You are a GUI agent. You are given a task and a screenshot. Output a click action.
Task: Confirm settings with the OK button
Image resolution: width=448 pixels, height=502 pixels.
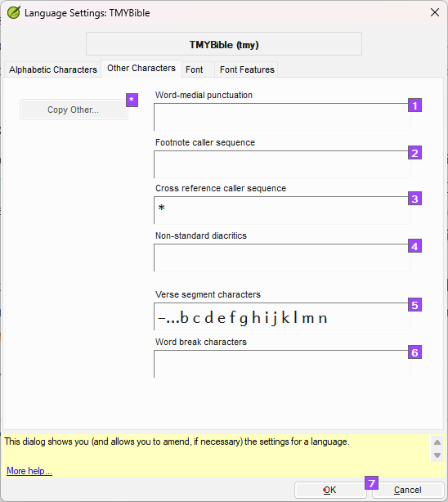point(329,491)
